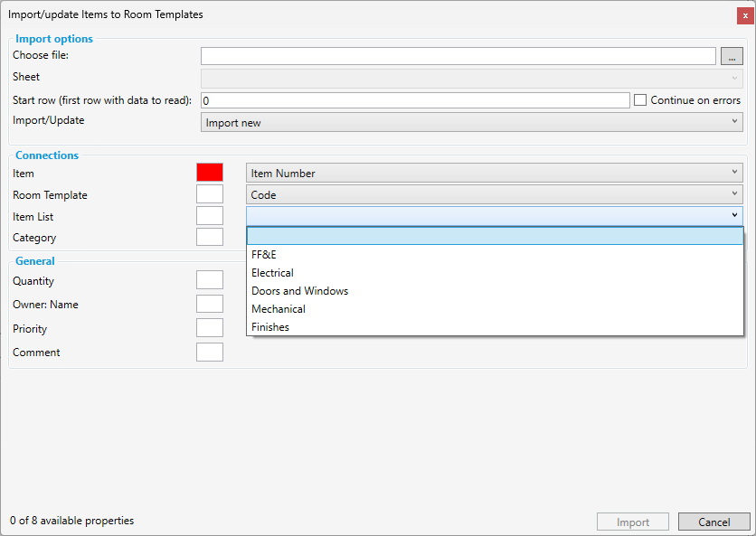Viewport: 756px width, 536px height.
Task: Click the Choose file text field
Action: 458,56
